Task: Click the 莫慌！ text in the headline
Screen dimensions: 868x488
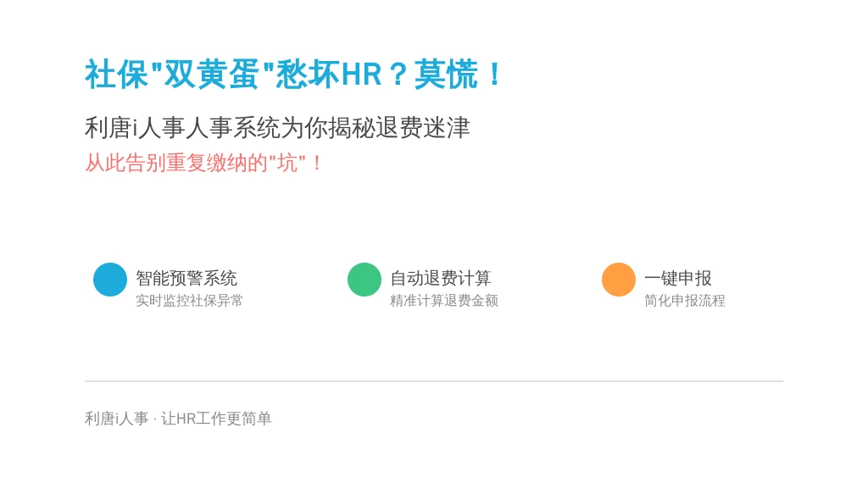Action: 459,74
